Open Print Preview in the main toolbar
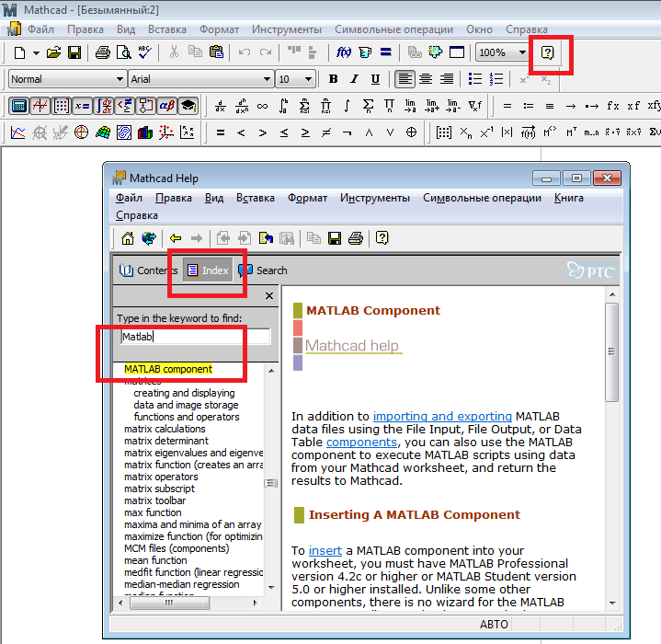The height and width of the screenshot is (644, 661). (124, 52)
